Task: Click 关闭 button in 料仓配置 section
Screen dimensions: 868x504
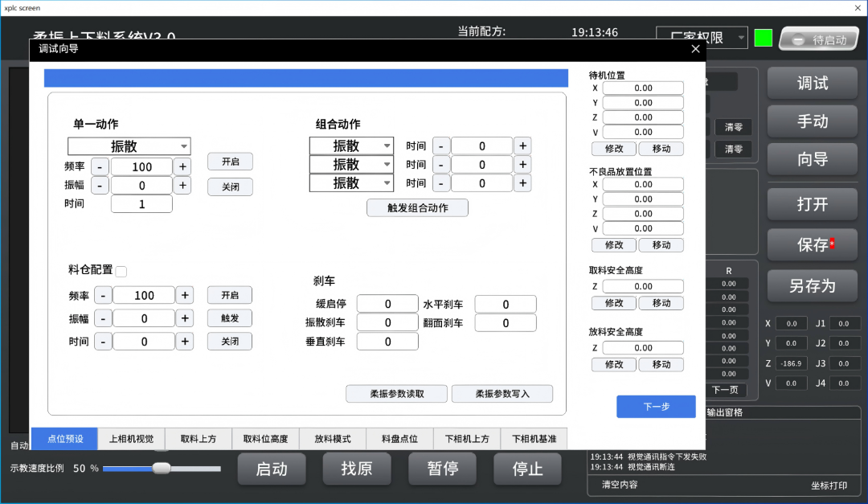Action: coord(230,342)
